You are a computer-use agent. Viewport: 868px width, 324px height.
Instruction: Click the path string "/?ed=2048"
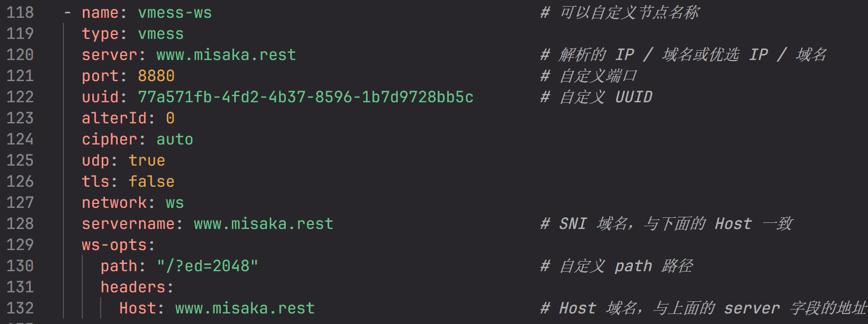click(x=207, y=266)
